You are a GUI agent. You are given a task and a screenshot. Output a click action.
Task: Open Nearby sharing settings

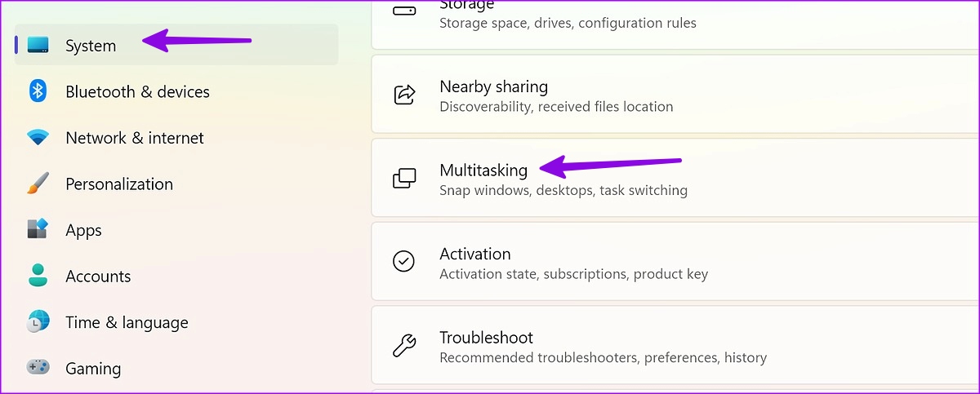[675, 95]
